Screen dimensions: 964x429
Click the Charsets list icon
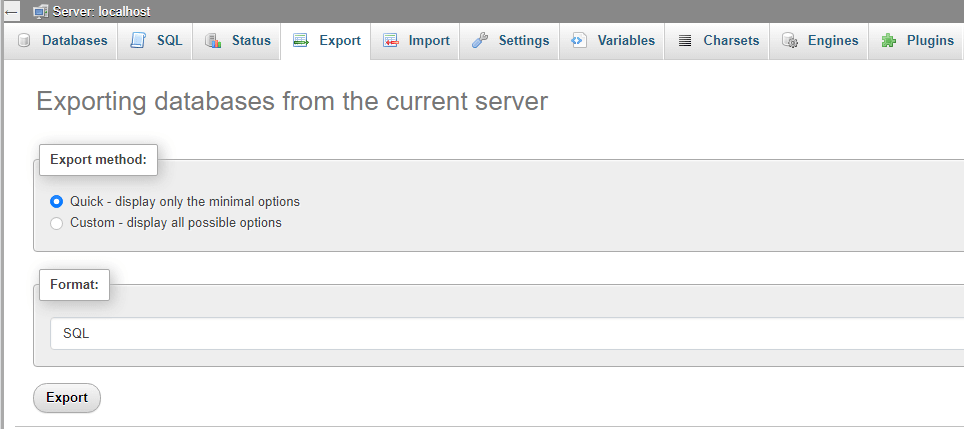coord(685,41)
